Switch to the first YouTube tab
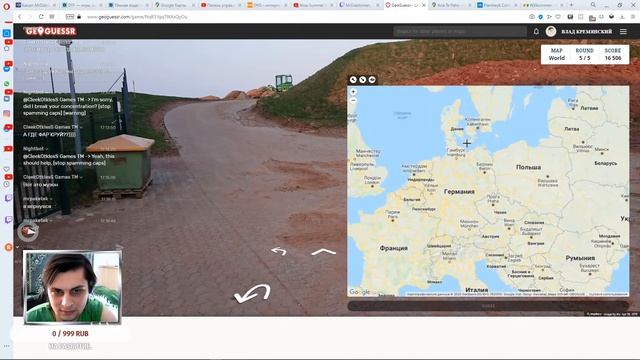This screenshot has height=360, width=640. tap(220, 5)
